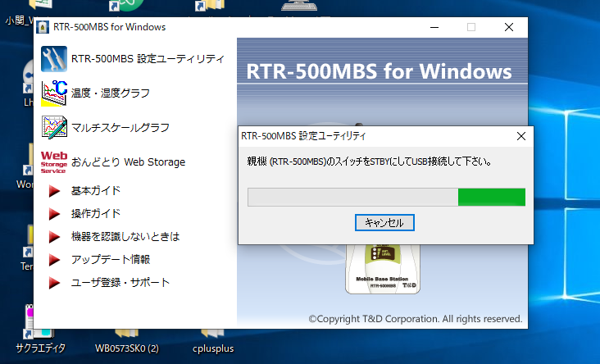
Task: Open the 基本ガイド guide
Action: 96,191
